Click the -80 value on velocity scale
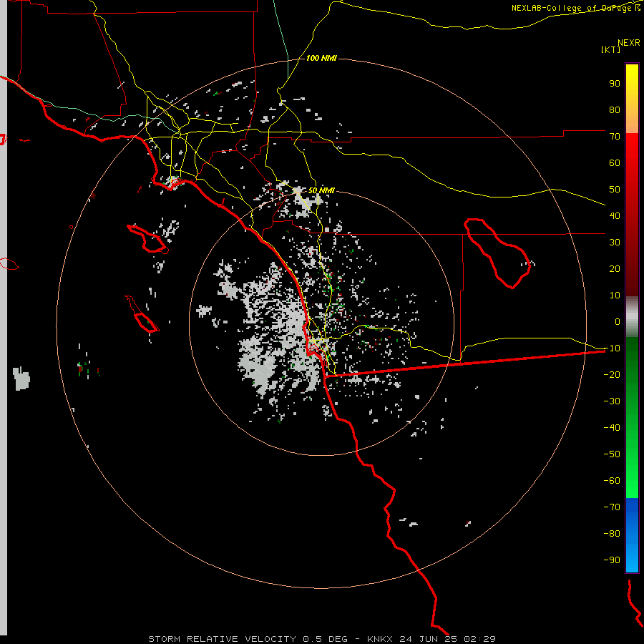644x644 pixels. point(612,534)
